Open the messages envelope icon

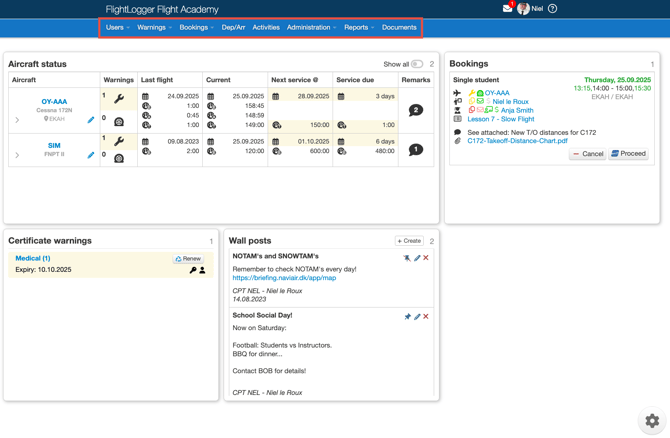click(x=507, y=9)
